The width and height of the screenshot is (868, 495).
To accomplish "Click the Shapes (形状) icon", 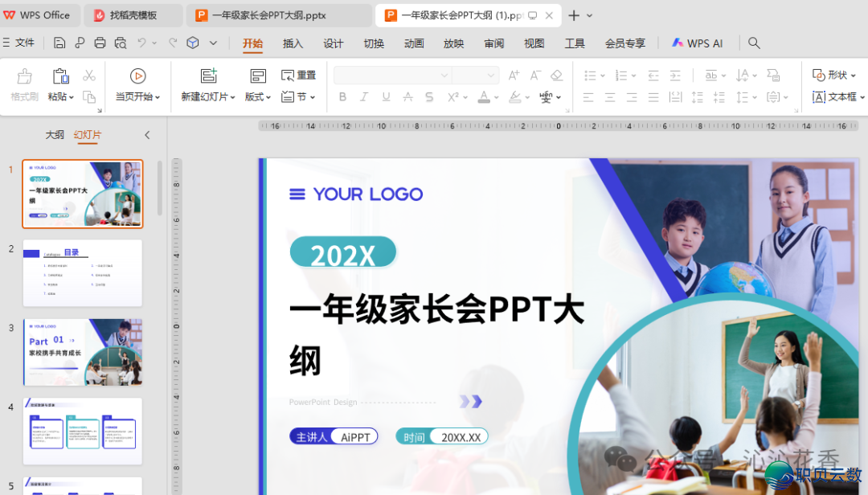I will click(x=819, y=75).
